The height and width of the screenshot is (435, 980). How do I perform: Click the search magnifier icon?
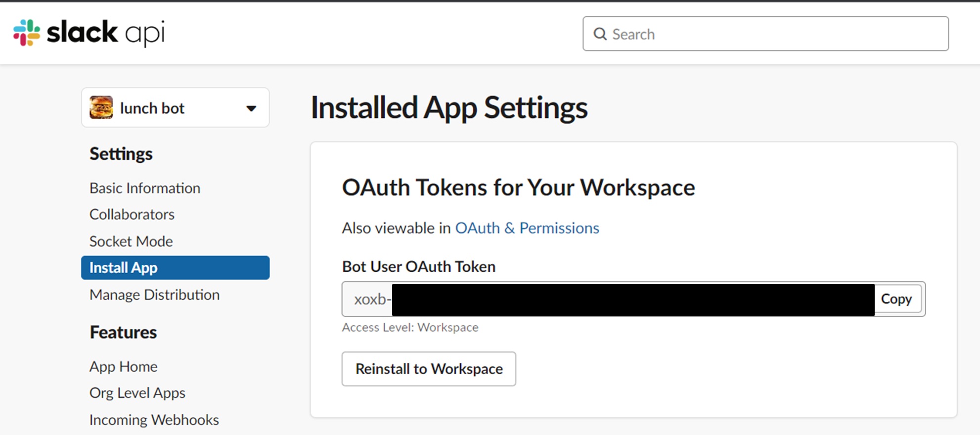(600, 34)
